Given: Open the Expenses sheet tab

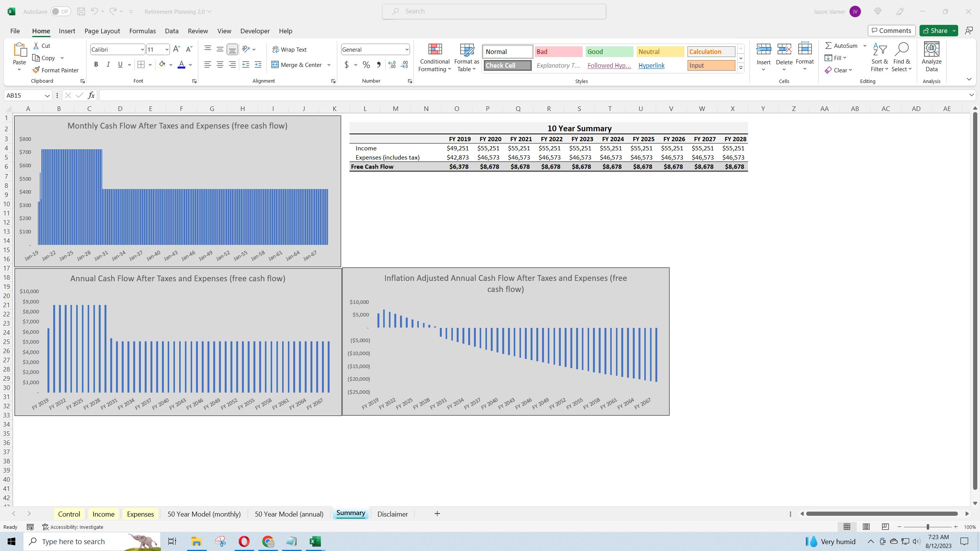Looking at the screenshot, I should point(140,514).
